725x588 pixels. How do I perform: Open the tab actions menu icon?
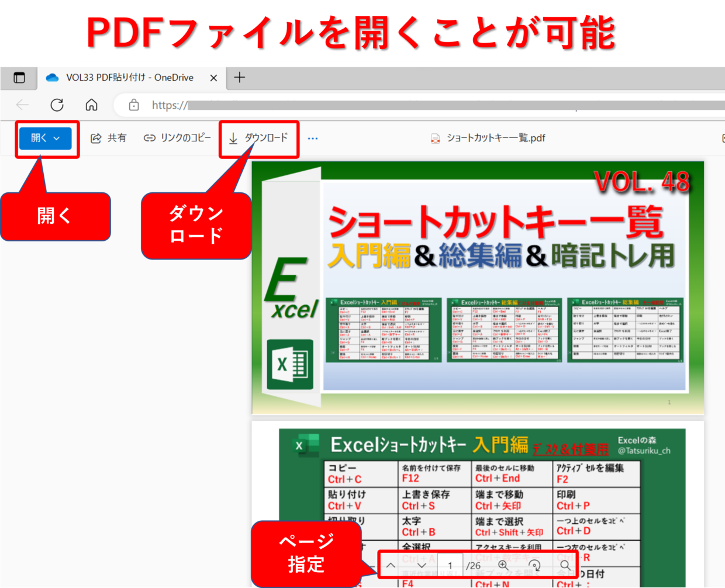click(x=19, y=78)
